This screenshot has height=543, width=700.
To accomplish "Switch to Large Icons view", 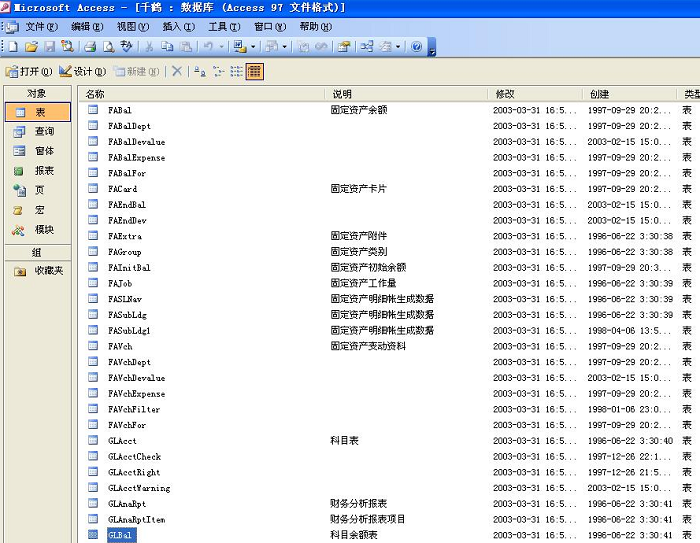I will [200, 71].
